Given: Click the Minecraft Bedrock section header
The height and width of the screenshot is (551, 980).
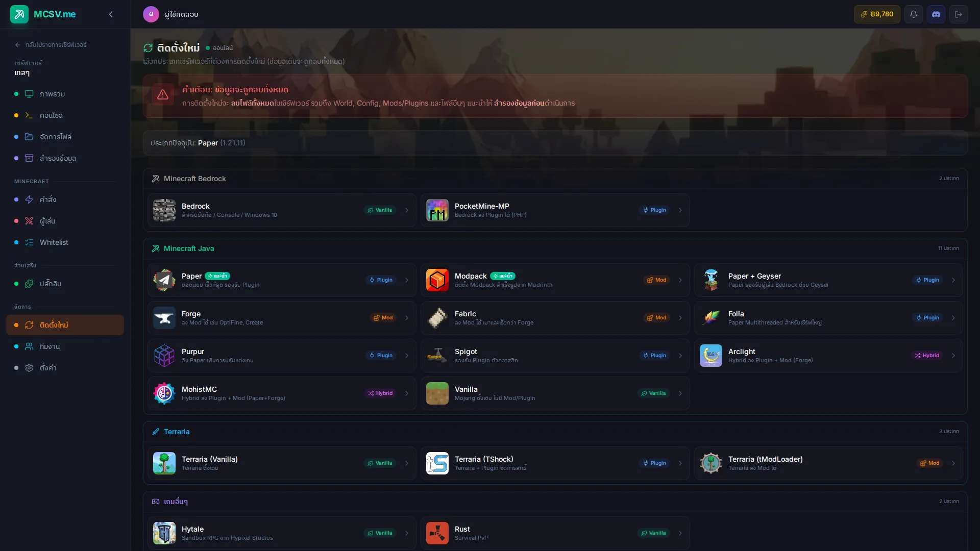Looking at the screenshot, I should click(194, 179).
